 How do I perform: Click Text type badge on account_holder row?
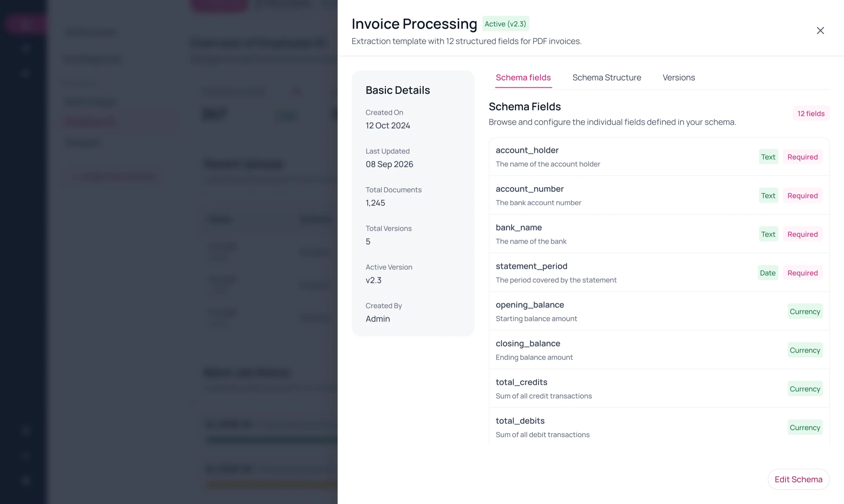(768, 157)
